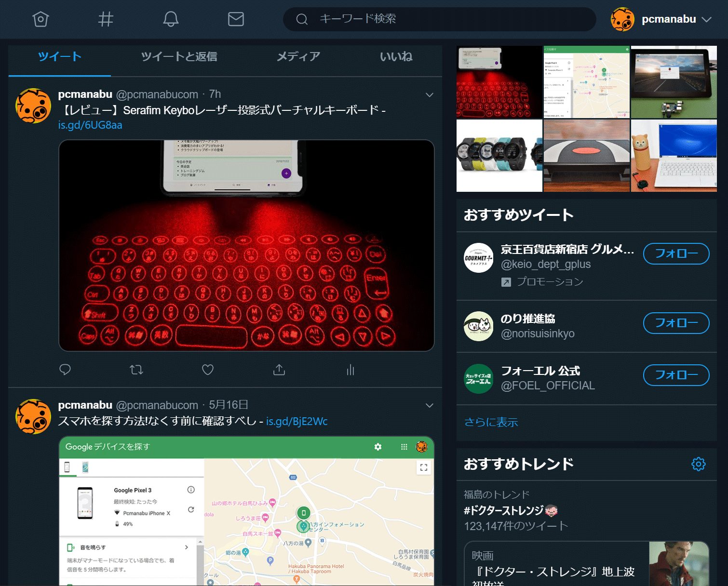Like the Serafim Keybo tweet
This screenshot has width=728, height=586.
pyautogui.click(x=208, y=370)
